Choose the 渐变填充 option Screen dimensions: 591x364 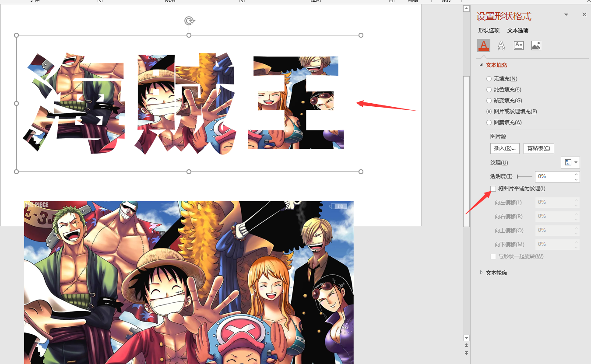(489, 101)
